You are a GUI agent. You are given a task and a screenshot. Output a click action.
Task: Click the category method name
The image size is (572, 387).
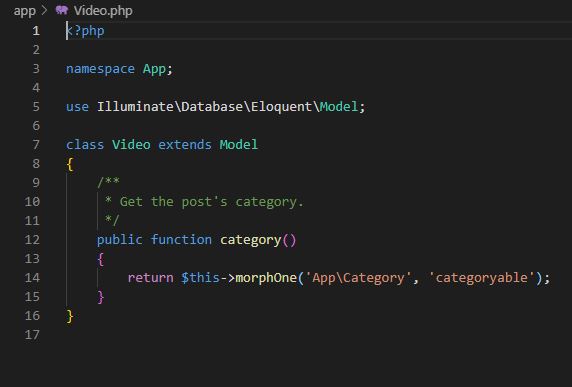(250, 240)
